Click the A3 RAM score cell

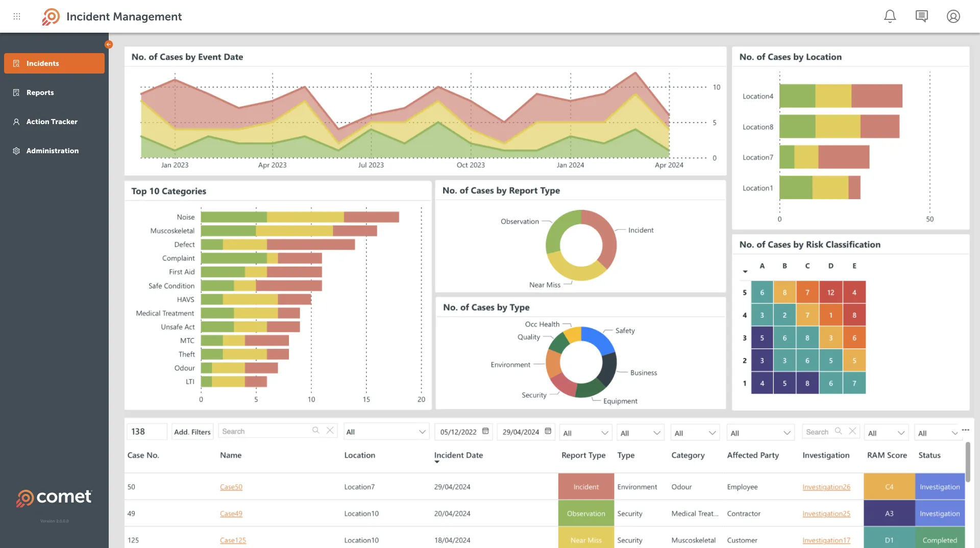coord(889,513)
